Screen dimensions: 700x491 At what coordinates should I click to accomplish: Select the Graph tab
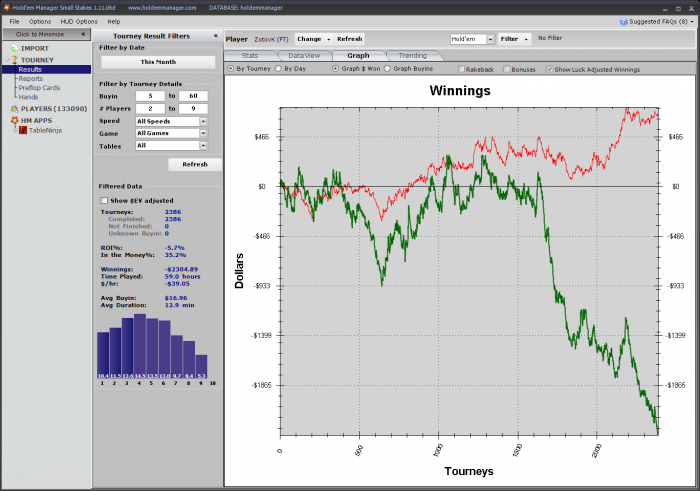coord(358,55)
